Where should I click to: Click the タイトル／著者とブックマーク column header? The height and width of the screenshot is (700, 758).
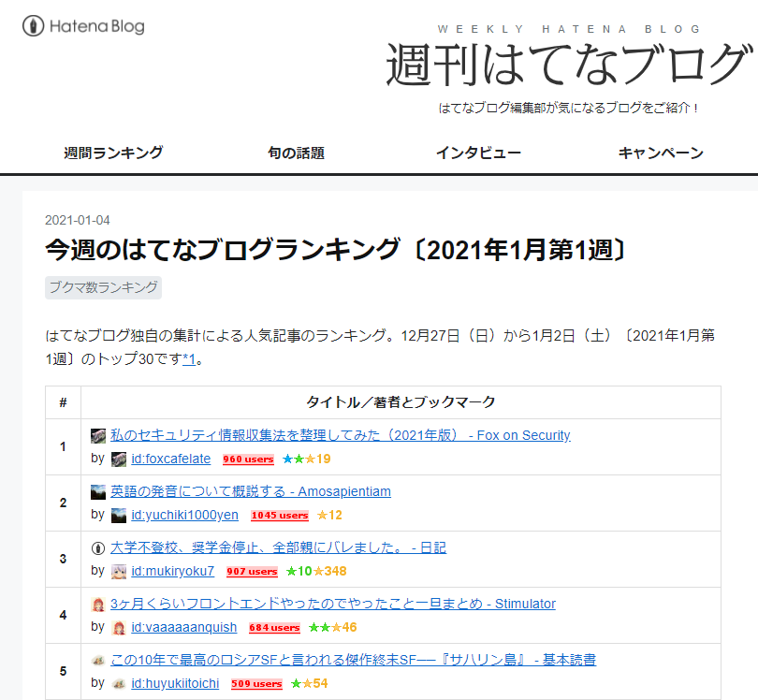[401, 402]
